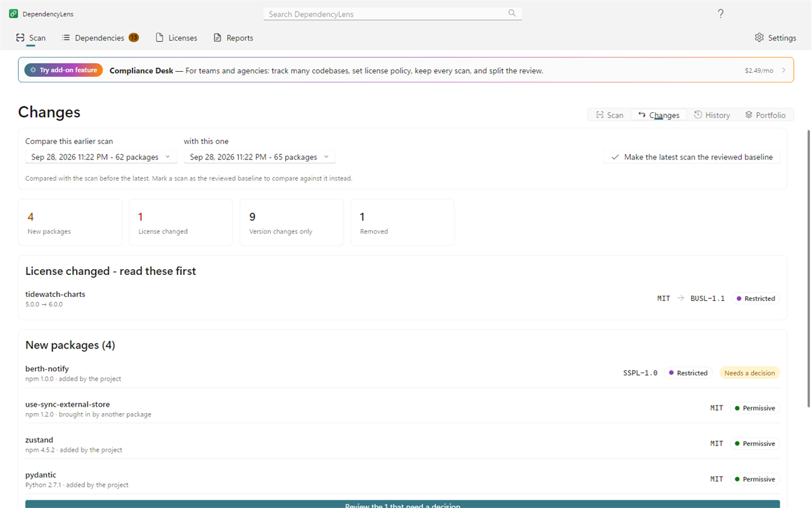
Task: Click the report icon beside Reports
Action: (x=217, y=37)
